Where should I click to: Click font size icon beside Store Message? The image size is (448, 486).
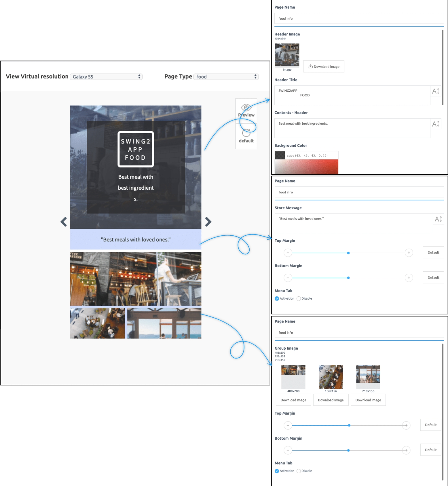pyautogui.click(x=438, y=219)
